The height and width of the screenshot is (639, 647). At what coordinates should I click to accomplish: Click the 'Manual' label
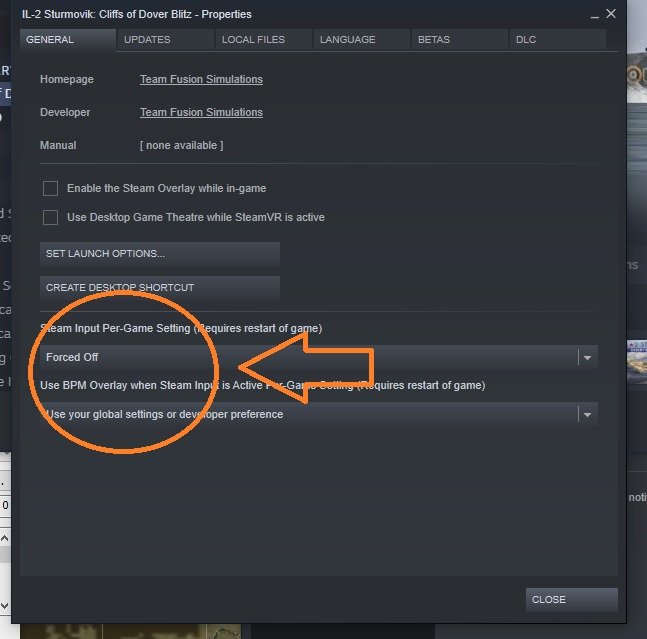pos(58,145)
